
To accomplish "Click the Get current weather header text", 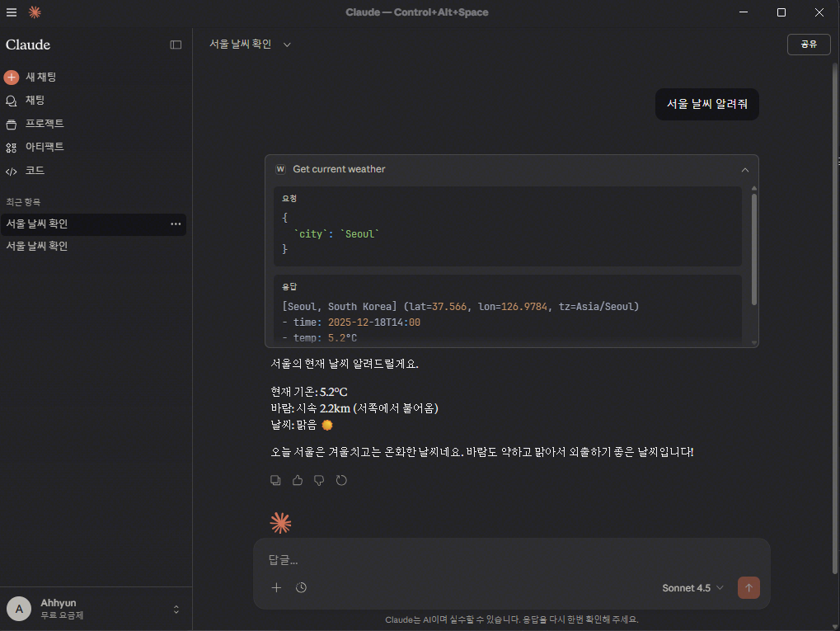I will coord(339,169).
